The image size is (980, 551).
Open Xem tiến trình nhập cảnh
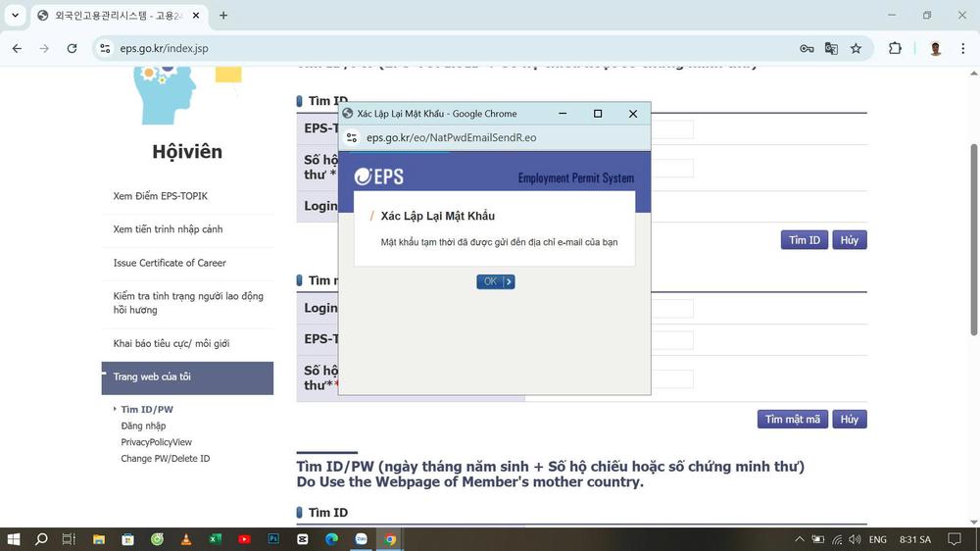[x=169, y=228]
